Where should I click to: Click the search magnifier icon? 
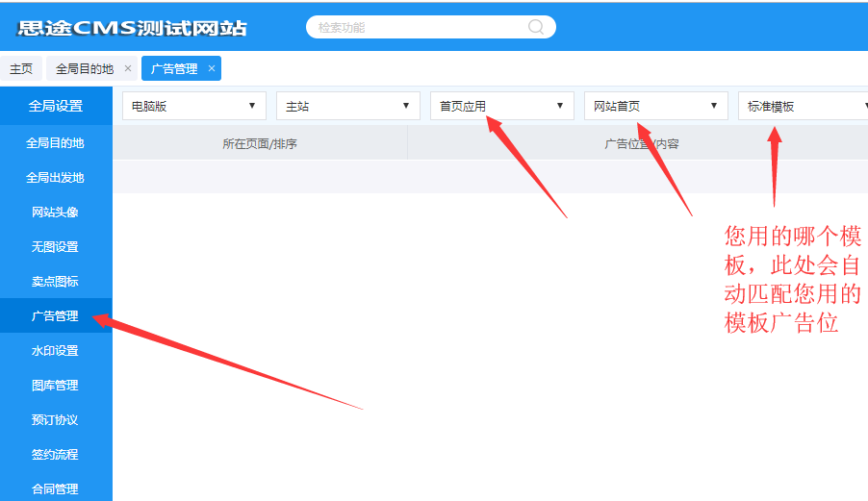pyautogui.click(x=536, y=27)
